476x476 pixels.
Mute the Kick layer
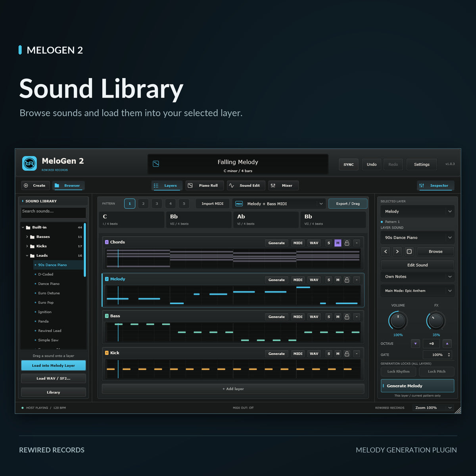tap(338, 353)
